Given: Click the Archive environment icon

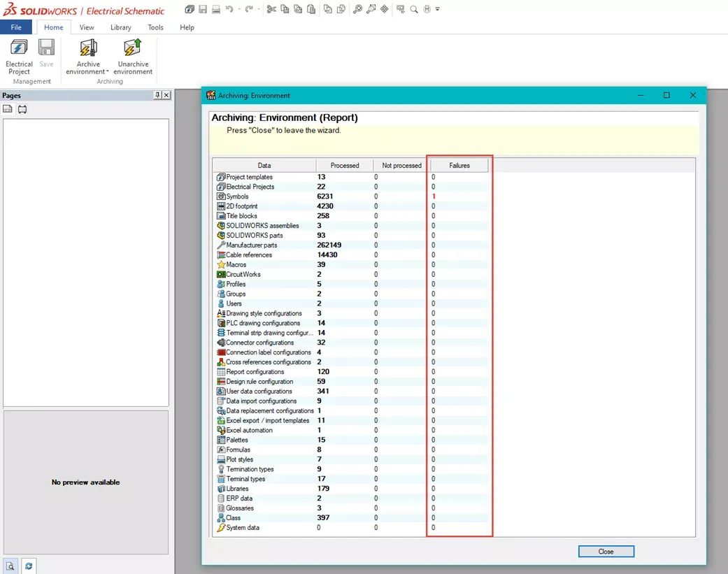Looking at the screenshot, I should click(88, 48).
